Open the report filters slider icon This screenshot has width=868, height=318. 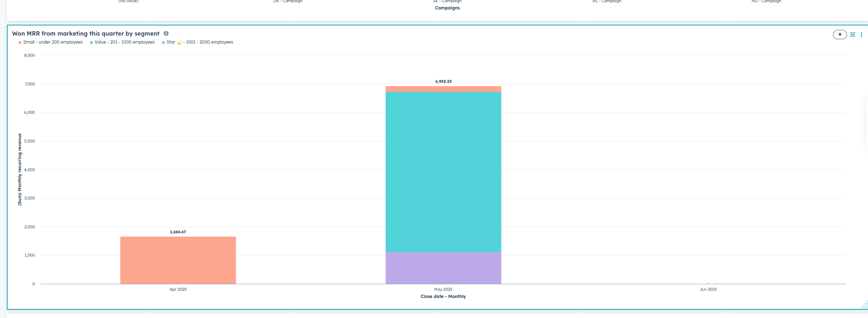(x=853, y=35)
